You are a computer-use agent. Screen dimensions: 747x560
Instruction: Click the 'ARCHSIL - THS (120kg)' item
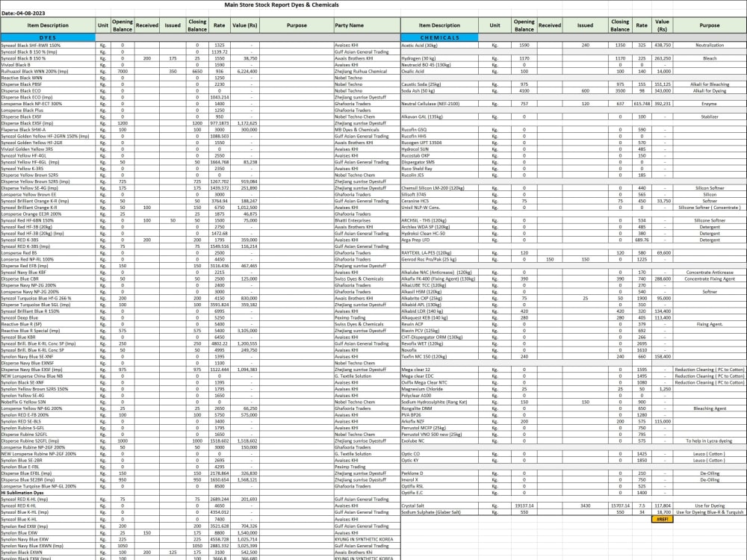[440, 220]
